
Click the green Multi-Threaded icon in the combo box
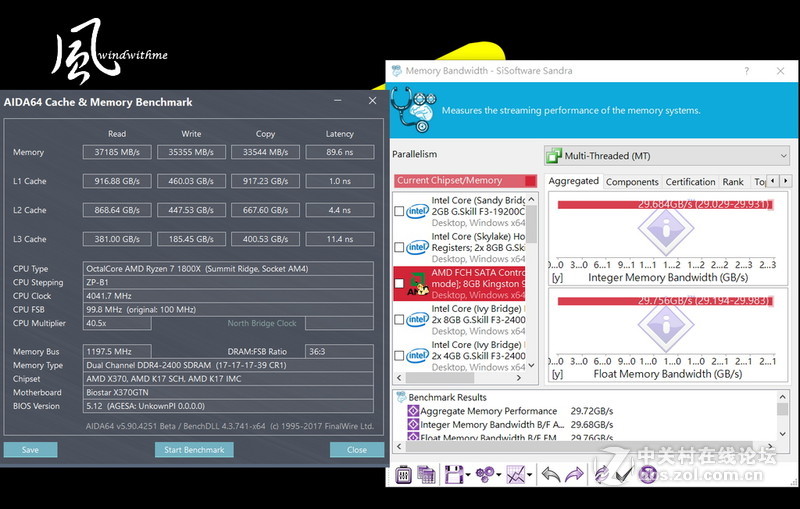554,156
